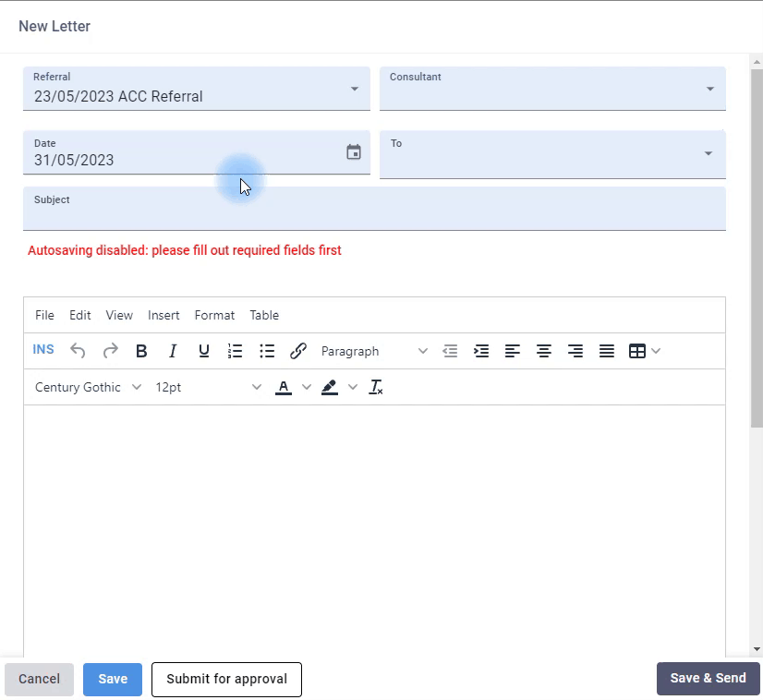Click the Submit for approval button

point(226,679)
